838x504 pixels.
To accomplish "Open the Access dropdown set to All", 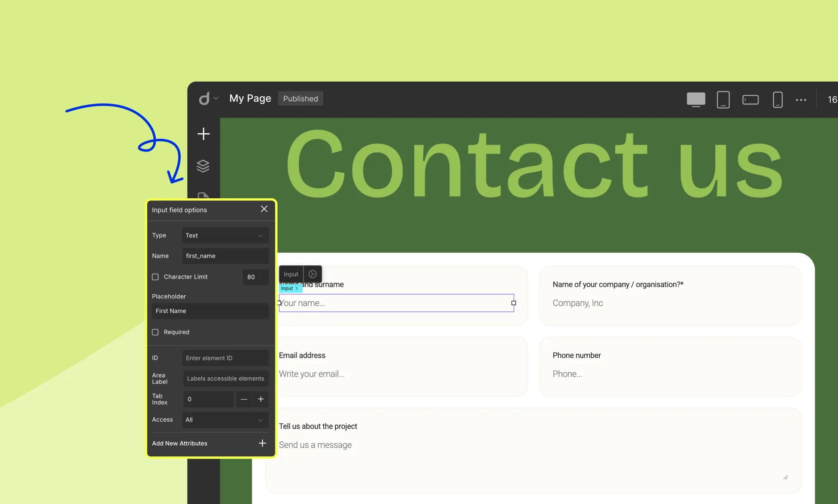I will coord(225,420).
